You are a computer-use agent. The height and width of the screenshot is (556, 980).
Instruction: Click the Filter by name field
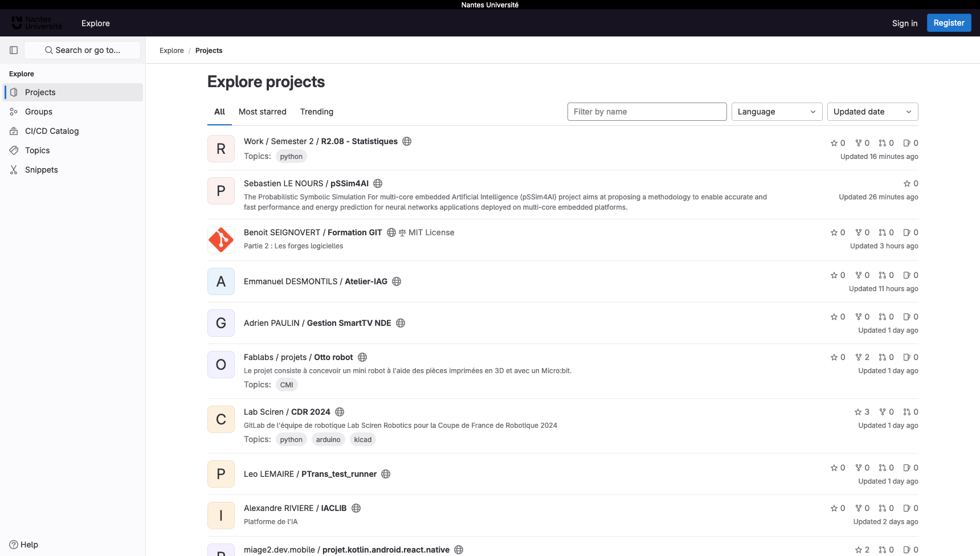pyautogui.click(x=647, y=112)
